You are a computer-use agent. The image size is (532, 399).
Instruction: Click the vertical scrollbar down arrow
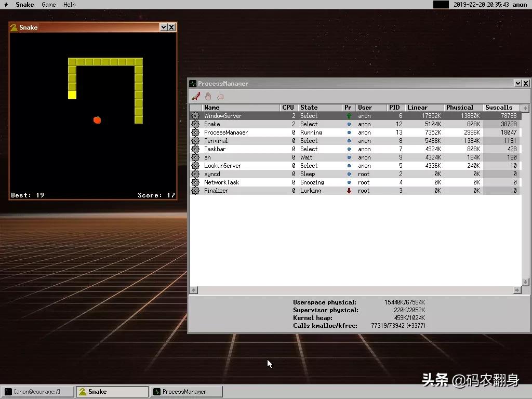(x=525, y=282)
